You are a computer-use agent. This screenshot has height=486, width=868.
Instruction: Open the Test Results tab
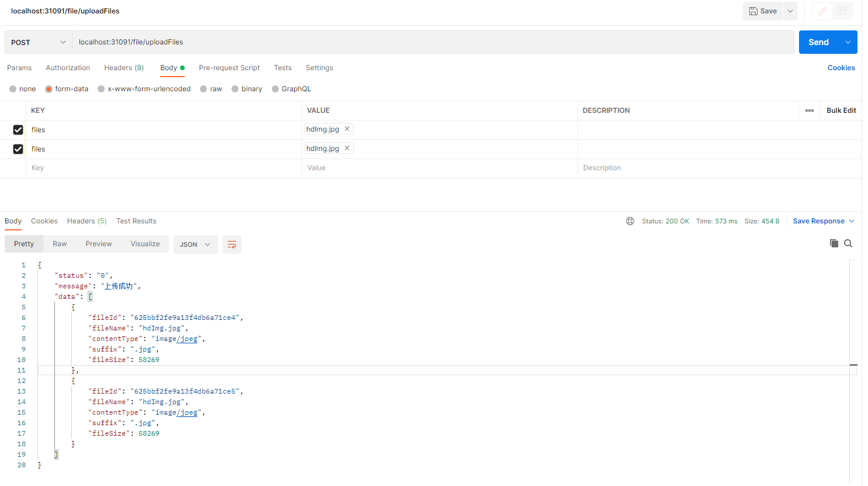pos(136,221)
